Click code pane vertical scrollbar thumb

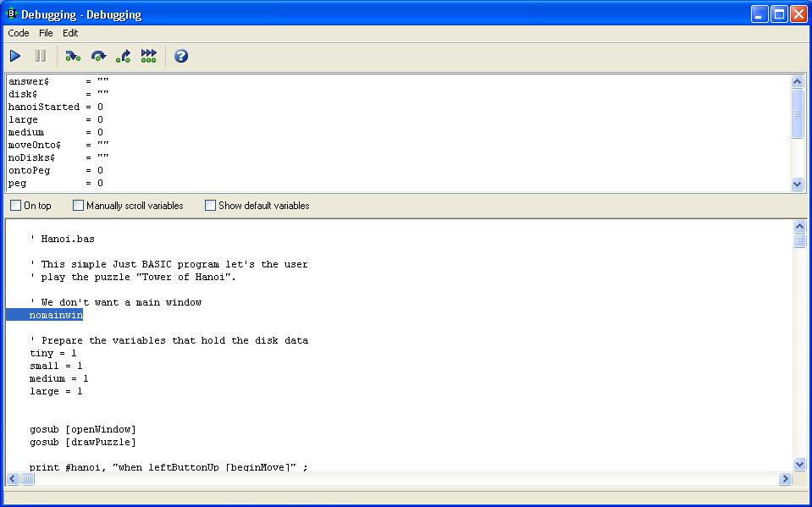pyautogui.click(x=799, y=241)
